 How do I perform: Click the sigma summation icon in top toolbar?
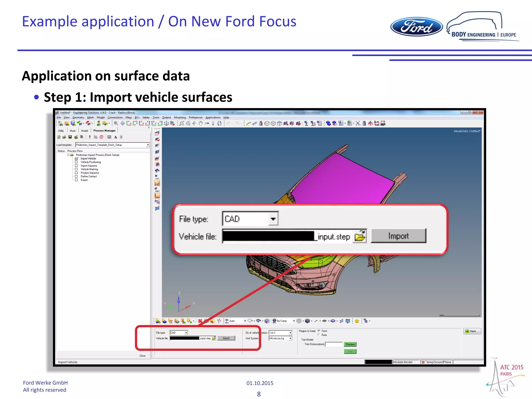(x=306, y=123)
